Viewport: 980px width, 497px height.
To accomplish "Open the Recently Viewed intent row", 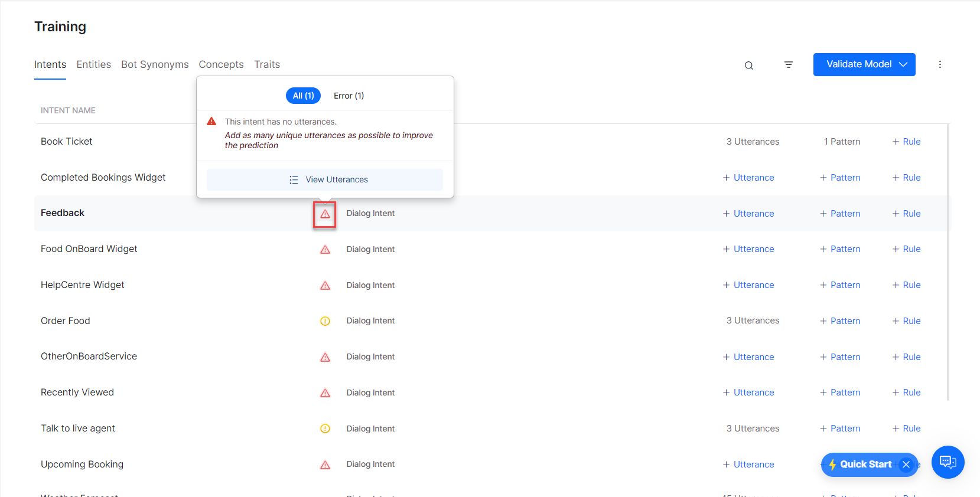I will 77,393.
